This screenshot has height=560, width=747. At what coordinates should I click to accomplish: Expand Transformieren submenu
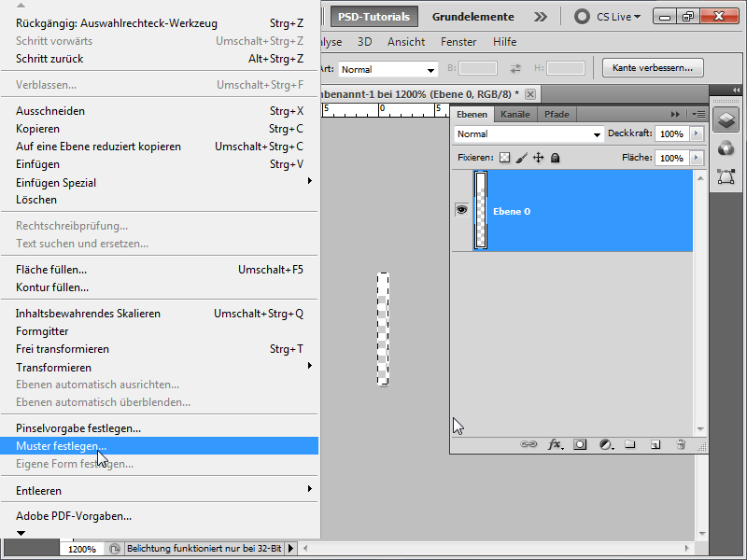click(160, 367)
